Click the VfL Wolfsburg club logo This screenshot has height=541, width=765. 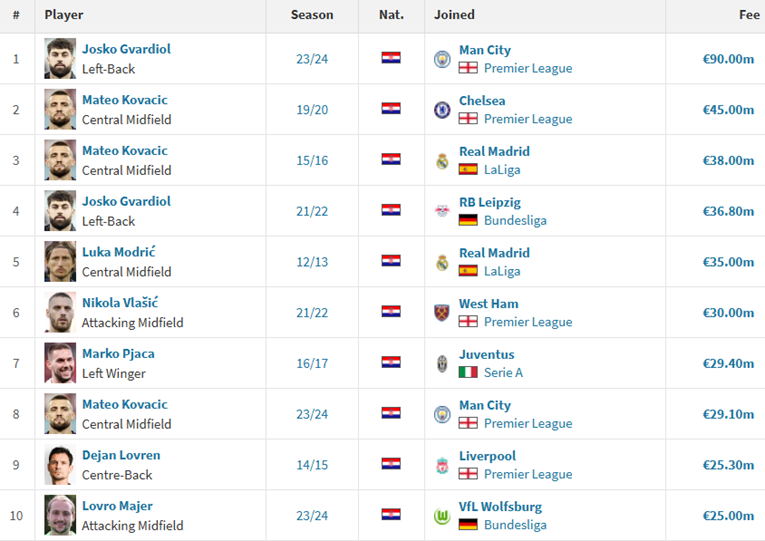(x=442, y=516)
